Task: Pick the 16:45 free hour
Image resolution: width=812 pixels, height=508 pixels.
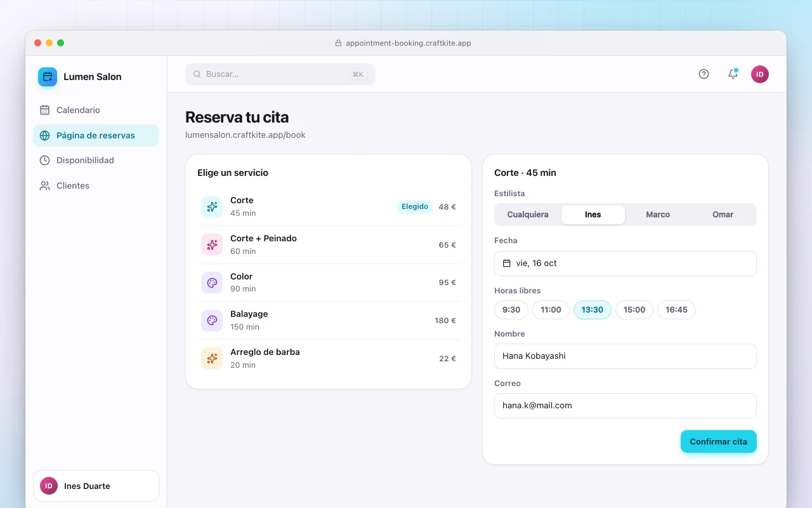Action: (x=676, y=310)
